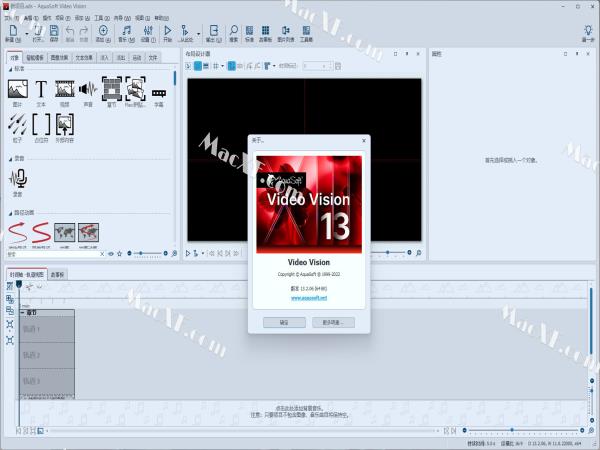Select the Chapter (章节) brick object icon
This screenshot has width=600, height=450.
(112, 88)
